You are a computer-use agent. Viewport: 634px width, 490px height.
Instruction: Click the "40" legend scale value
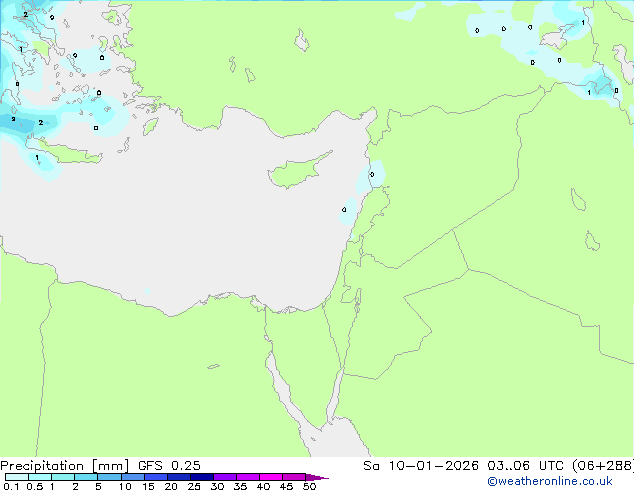tap(263, 486)
